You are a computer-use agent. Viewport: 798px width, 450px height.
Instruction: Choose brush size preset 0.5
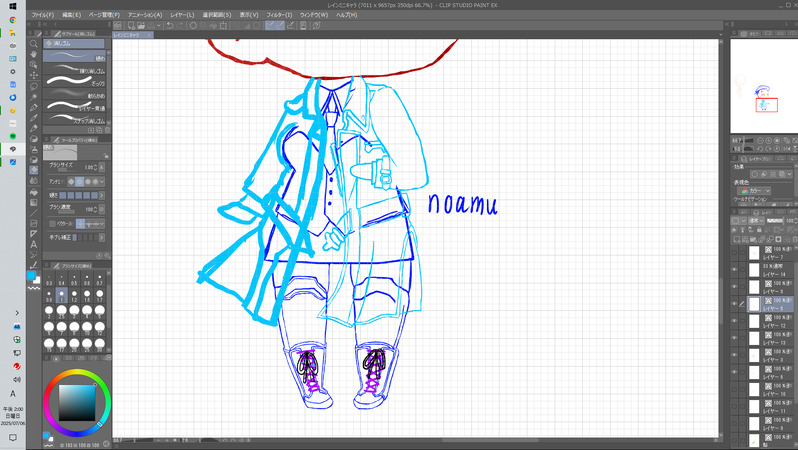coord(74,279)
